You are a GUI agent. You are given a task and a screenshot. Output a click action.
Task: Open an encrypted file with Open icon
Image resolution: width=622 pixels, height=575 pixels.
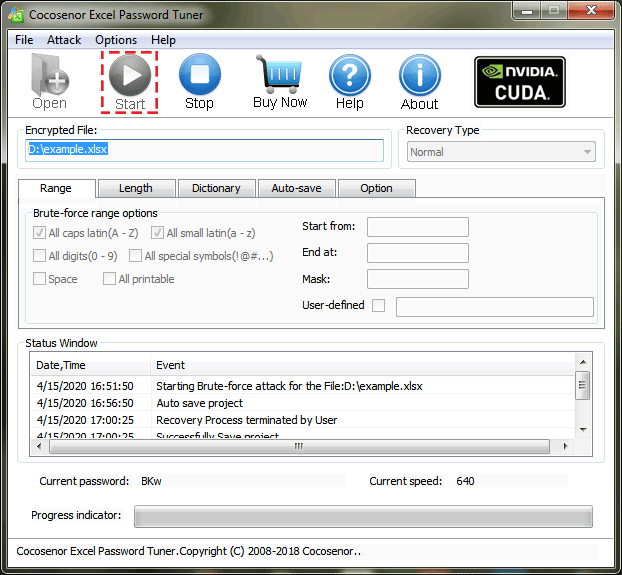(x=50, y=82)
